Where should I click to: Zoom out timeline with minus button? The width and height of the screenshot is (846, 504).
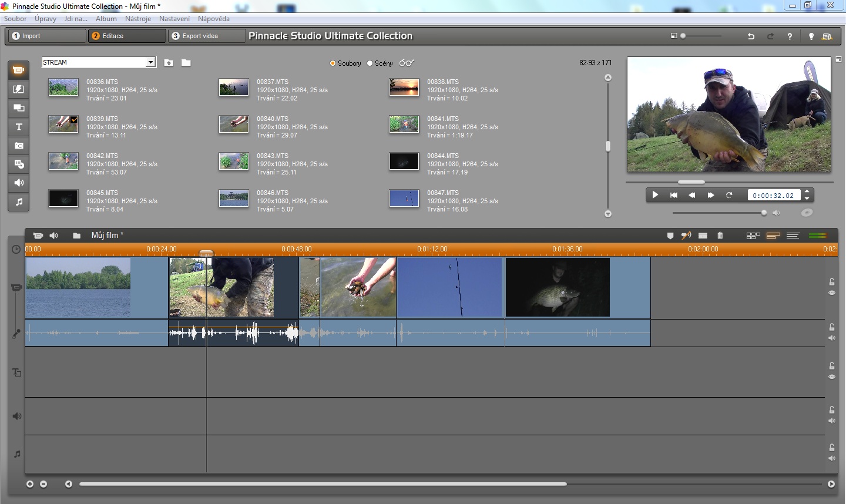click(x=43, y=484)
